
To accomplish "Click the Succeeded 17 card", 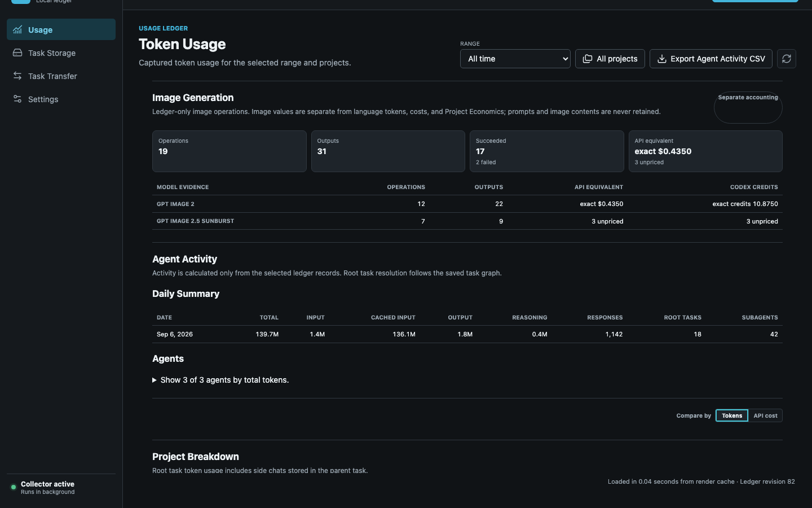I will [547, 151].
